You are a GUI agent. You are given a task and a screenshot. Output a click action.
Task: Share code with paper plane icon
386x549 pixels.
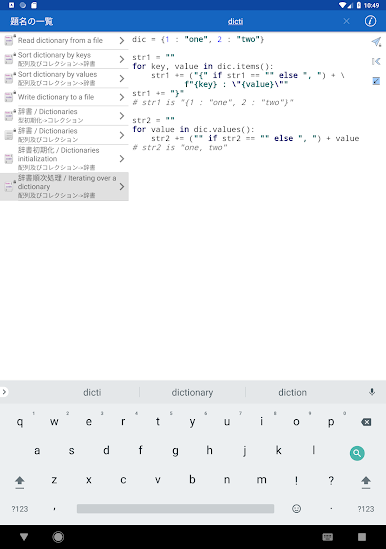[376, 42]
